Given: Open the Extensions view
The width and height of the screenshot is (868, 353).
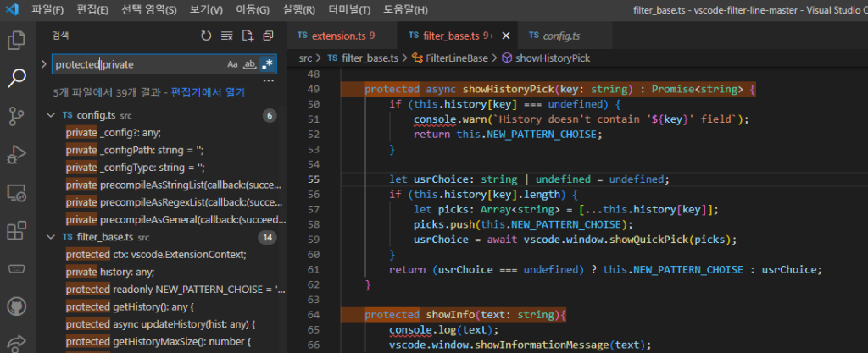Looking at the screenshot, I should coord(16,230).
